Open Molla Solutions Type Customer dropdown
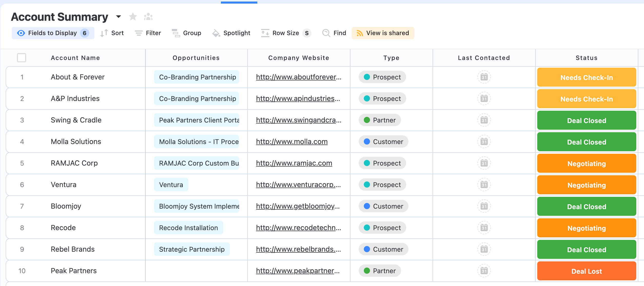The image size is (644, 286). (383, 142)
